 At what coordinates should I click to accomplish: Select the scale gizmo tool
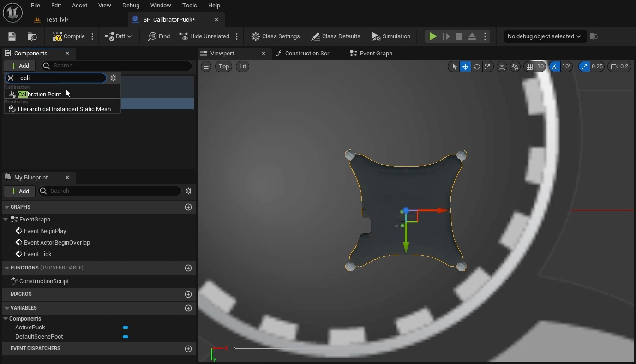click(x=488, y=66)
